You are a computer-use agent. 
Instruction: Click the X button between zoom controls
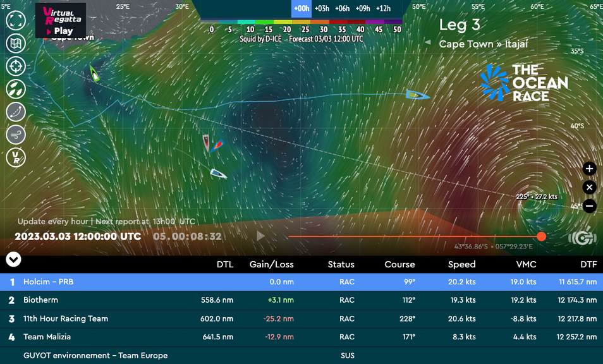tap(590, 187)
